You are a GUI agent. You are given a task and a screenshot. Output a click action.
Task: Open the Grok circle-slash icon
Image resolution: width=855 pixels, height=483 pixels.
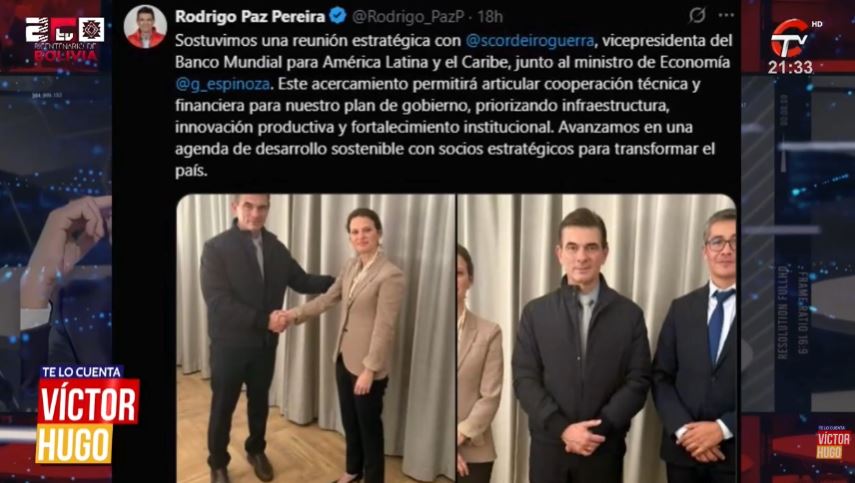pos(697,15)
